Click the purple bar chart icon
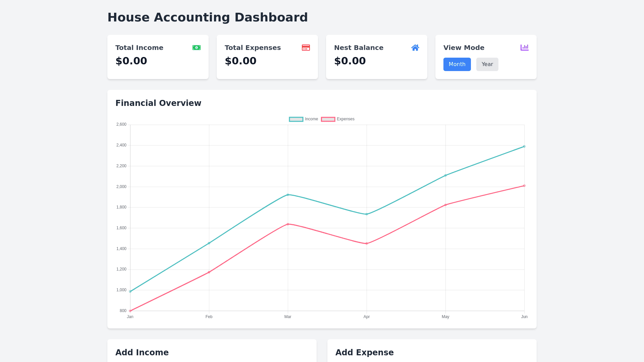Image resolution: width=644 pixels, height=362 pixels. click(x=524, y=48)
